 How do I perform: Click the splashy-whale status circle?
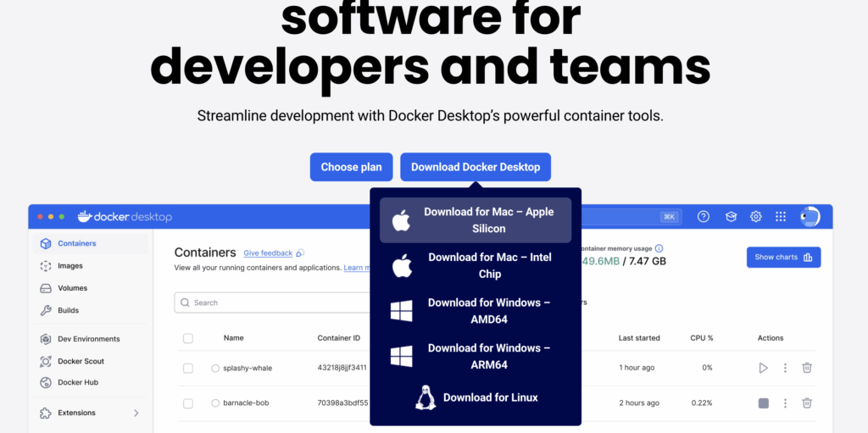point(215,369)
